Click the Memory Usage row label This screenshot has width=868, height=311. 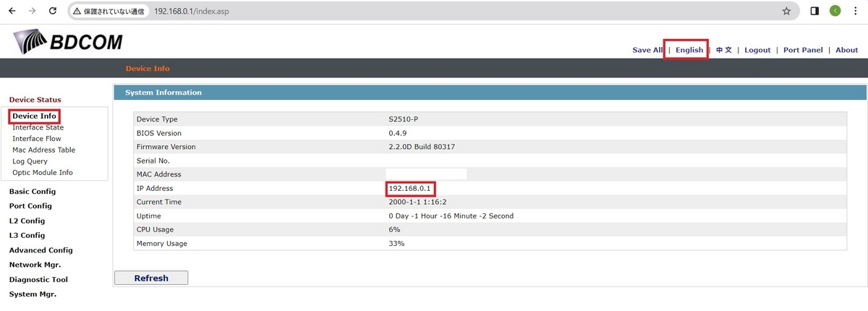[162, 244]
